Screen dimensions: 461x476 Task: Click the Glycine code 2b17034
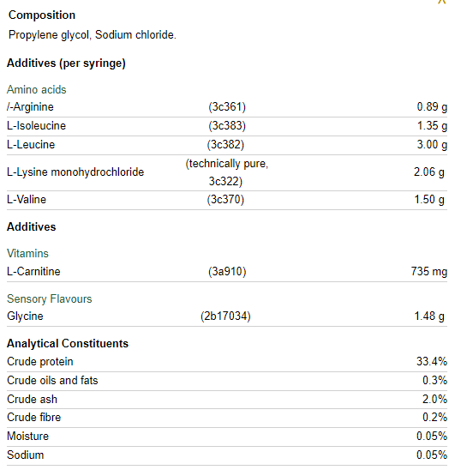click(225, 316)
